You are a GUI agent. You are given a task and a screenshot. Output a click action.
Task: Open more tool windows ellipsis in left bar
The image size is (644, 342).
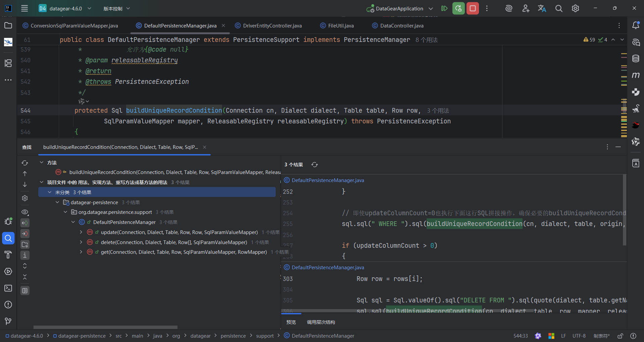pos(8,80)
